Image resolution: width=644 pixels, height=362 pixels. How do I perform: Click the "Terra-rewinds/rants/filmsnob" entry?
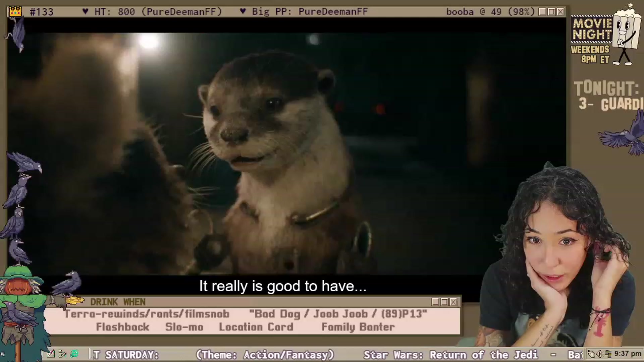[x=147, y=314]
